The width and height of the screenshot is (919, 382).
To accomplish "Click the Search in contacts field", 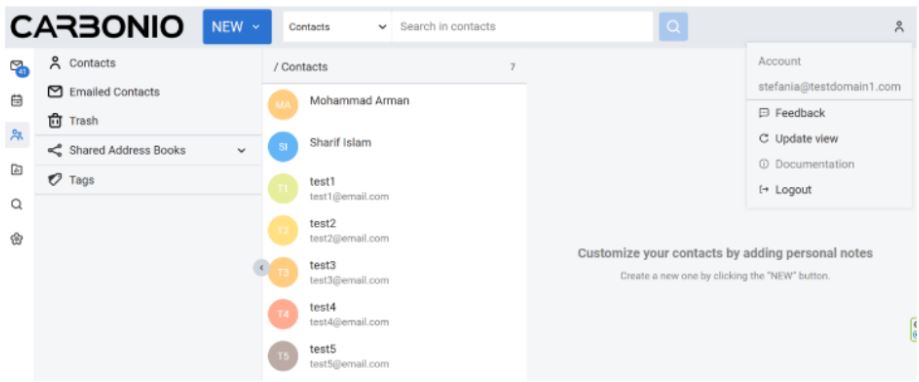I will tap(522, 27).
